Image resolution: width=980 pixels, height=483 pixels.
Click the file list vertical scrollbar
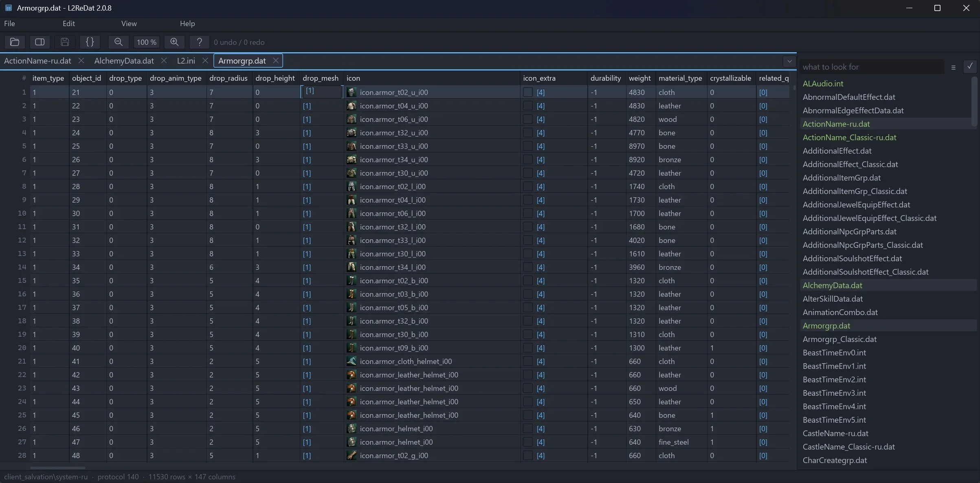point(974,102)
